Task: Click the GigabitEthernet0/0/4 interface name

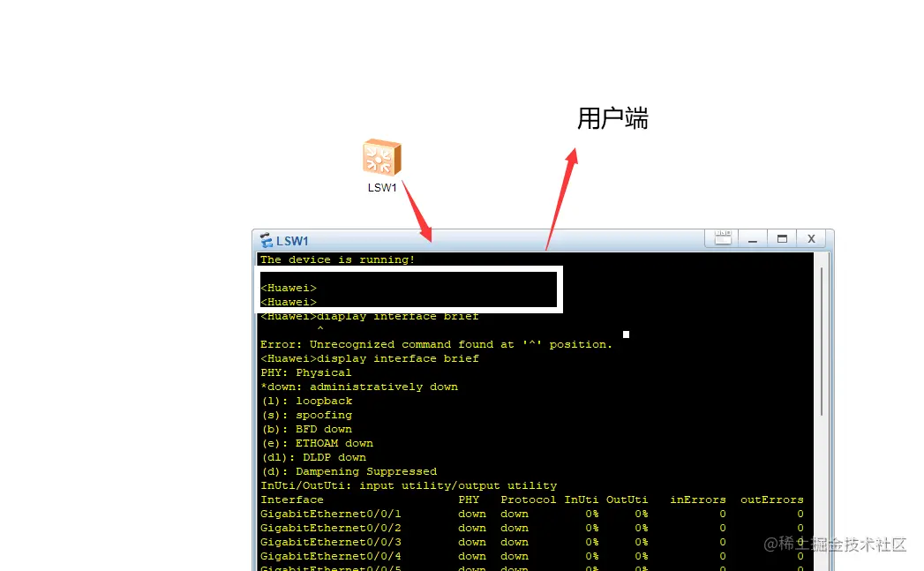Action: click(x=331, y=556)
